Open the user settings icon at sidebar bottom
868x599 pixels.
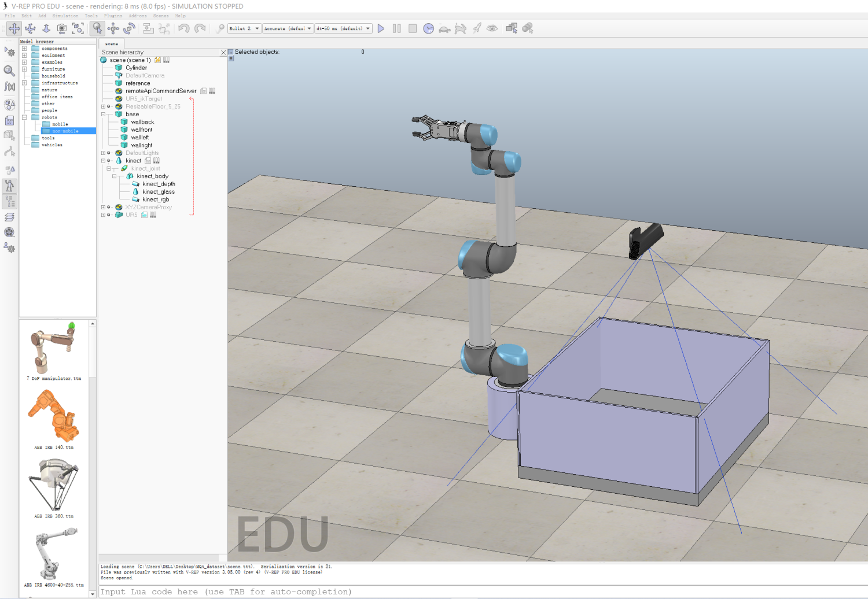point(9,248)
